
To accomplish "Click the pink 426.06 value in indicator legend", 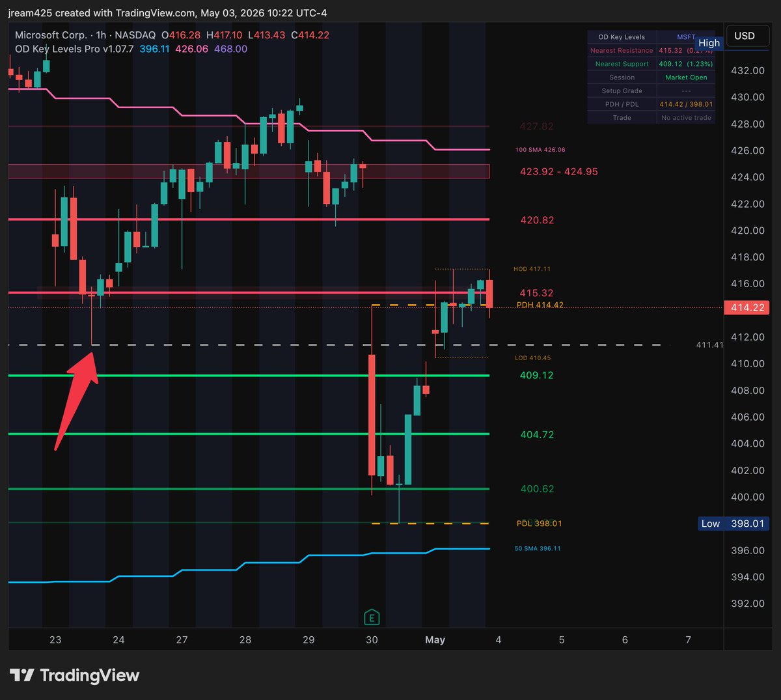I will [192, 49].
